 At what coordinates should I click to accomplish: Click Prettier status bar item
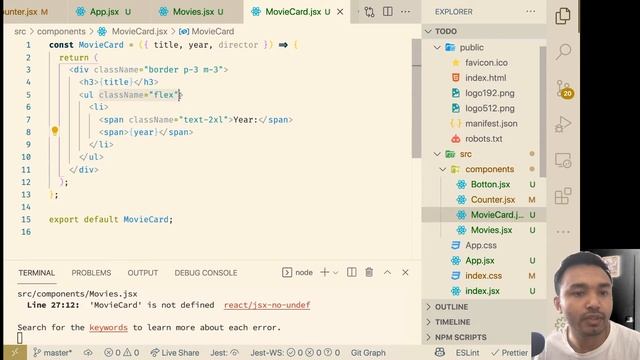[x=510, y=353]
